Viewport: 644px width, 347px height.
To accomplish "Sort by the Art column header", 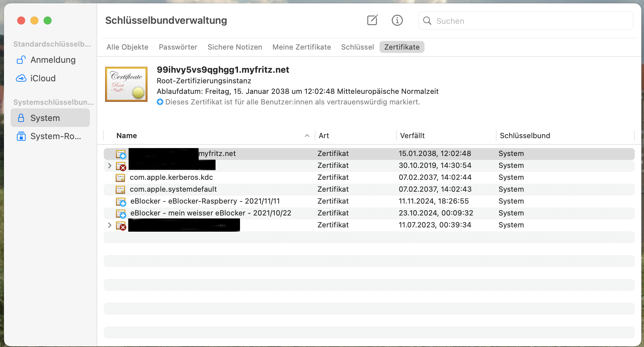I will (x=324, y=135).
